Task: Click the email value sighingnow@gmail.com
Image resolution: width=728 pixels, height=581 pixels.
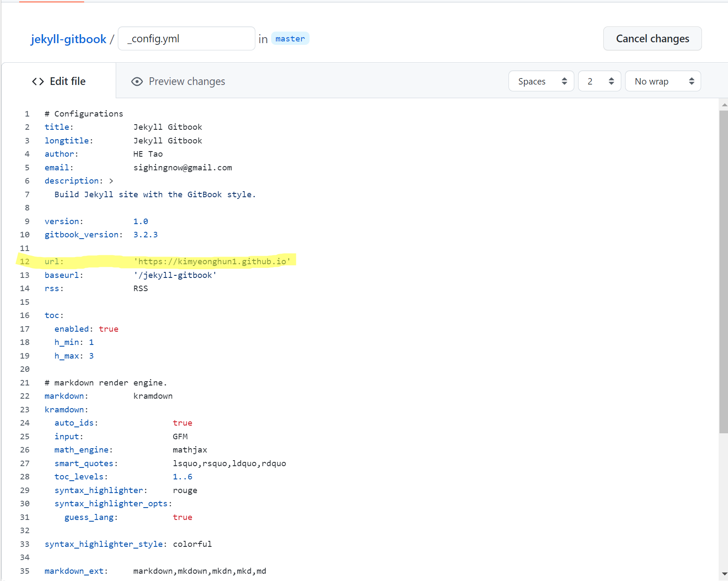Action: [x=183, y=167]
